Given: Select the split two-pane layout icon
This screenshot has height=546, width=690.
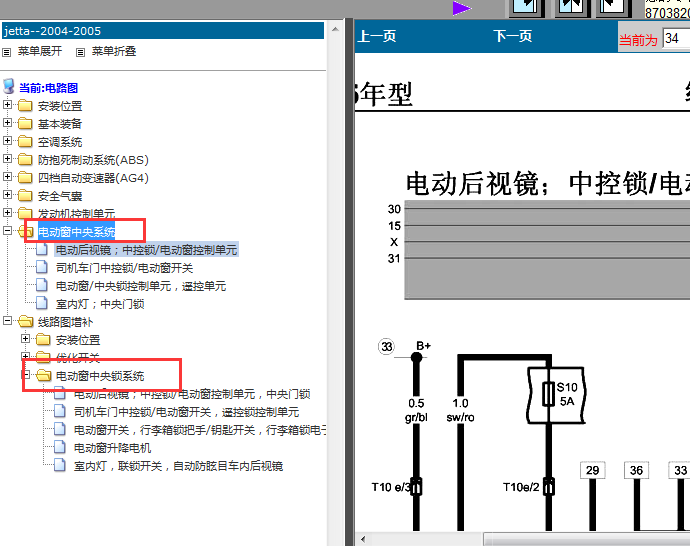Looking at the screenshot, I should point(572,7).
